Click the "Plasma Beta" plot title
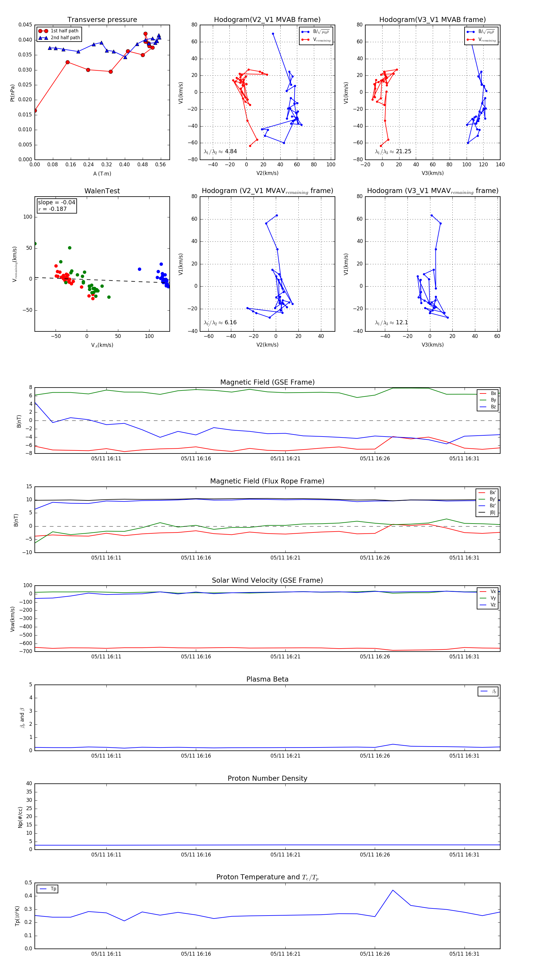Viewport: 535px width, 980px height. click(267, 679)
